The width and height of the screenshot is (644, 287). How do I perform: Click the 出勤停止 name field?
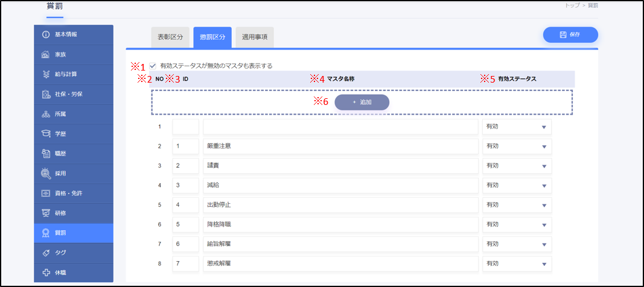point(341,205)
